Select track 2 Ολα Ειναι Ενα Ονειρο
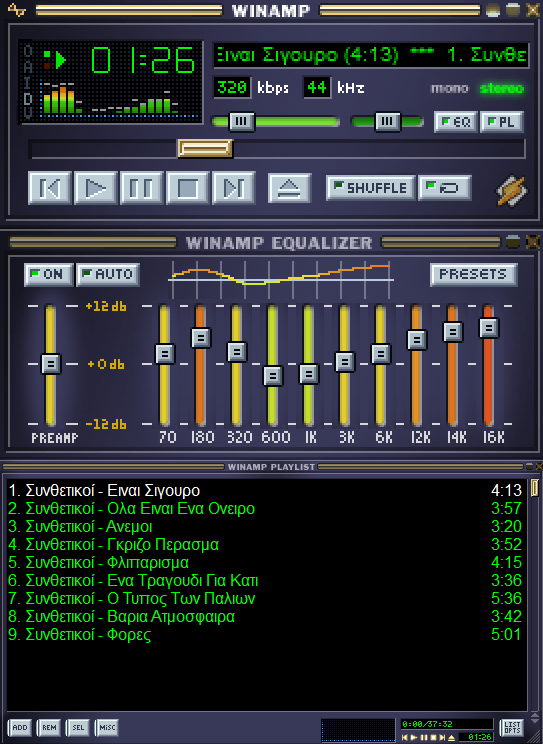The image size is (543, 744). point(264,508)
